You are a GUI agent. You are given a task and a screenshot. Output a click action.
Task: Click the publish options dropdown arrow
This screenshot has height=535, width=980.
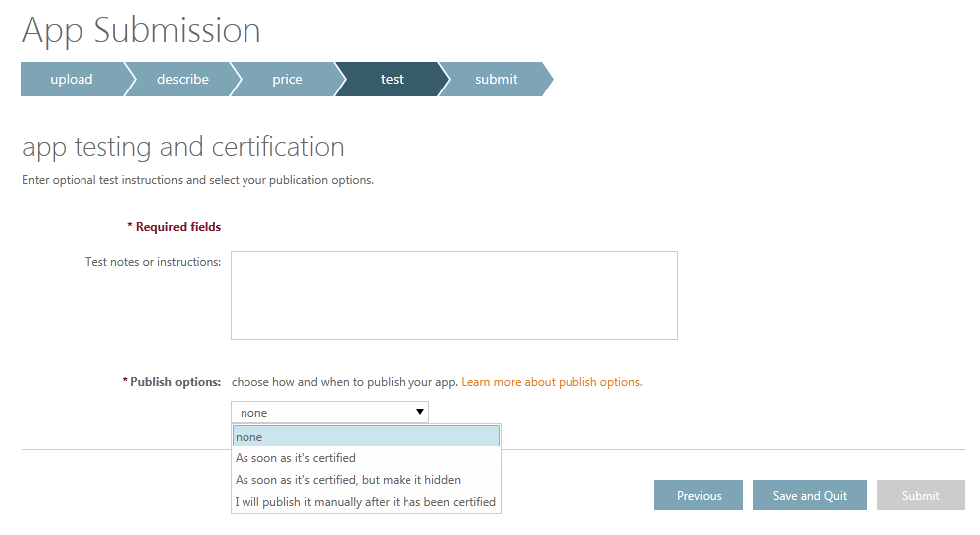(x=420, y=412)
